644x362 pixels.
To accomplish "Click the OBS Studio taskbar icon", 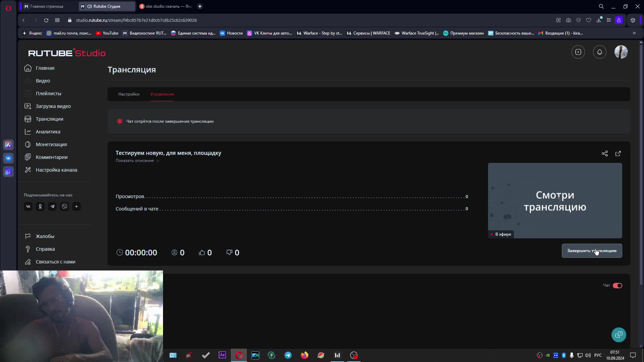I will (354, 355).
